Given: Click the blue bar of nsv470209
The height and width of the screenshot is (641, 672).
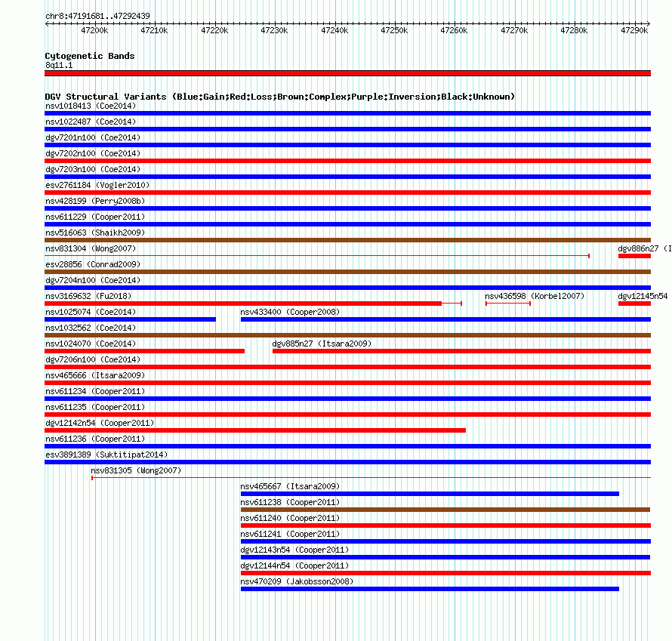Looking at the screenshot, I should tap(430, 589).
